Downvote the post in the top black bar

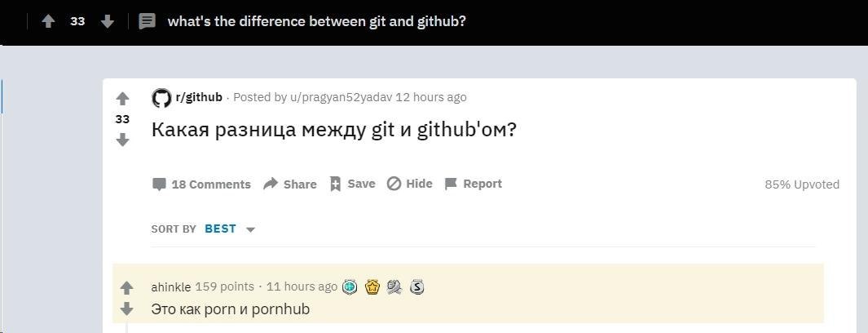coord(107,21)
